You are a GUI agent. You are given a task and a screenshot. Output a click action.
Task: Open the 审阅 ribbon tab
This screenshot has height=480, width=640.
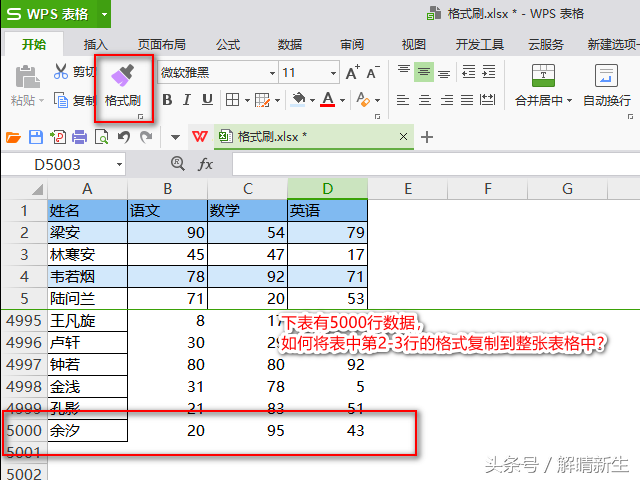click(352, 44)
